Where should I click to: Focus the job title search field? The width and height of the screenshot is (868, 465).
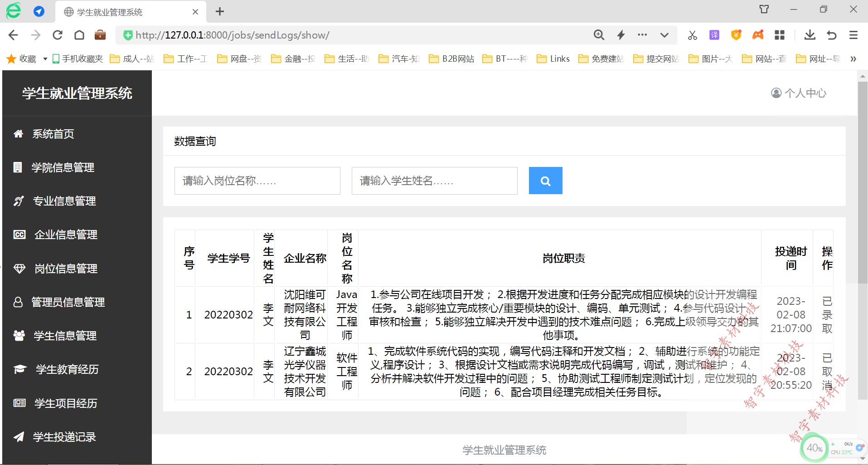pos(257,181)
